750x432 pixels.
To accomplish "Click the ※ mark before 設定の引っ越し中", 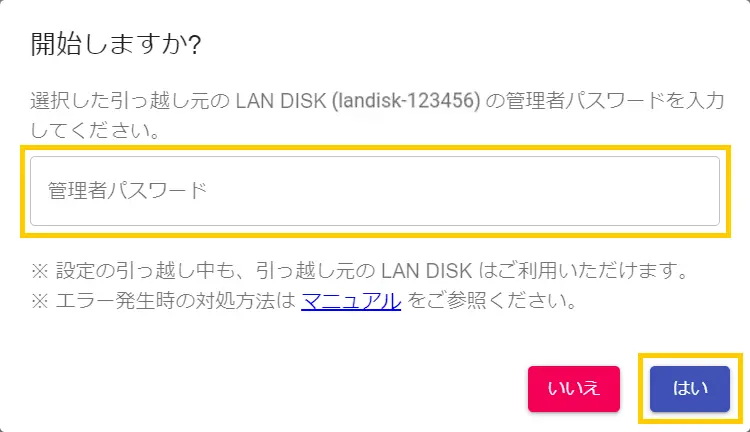I will pos(39,271).
